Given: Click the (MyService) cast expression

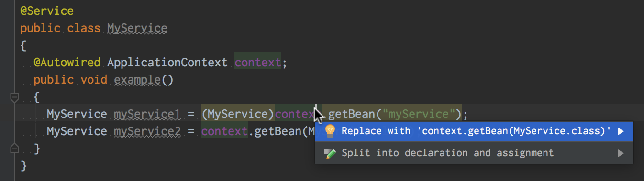Looking at the screenshot, I should point(238,114).
